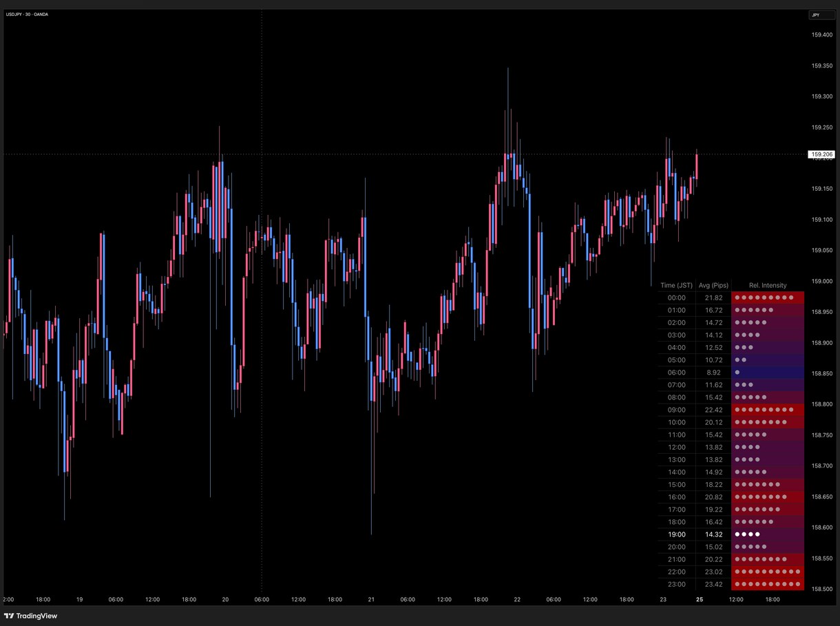840x626 pixels.
Task: Click the Time (JST) column header
Action: click(676, 285)
